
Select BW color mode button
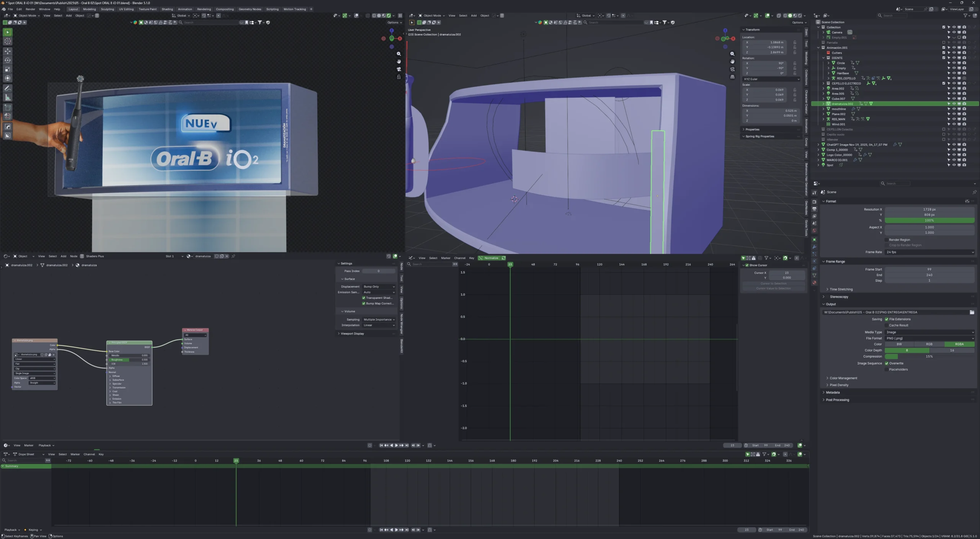899,345
